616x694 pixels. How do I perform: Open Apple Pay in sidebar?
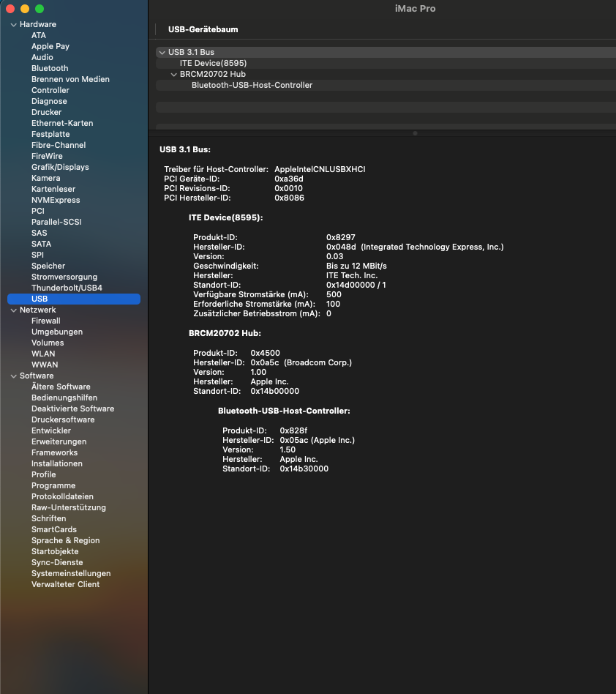pos(50,46)
